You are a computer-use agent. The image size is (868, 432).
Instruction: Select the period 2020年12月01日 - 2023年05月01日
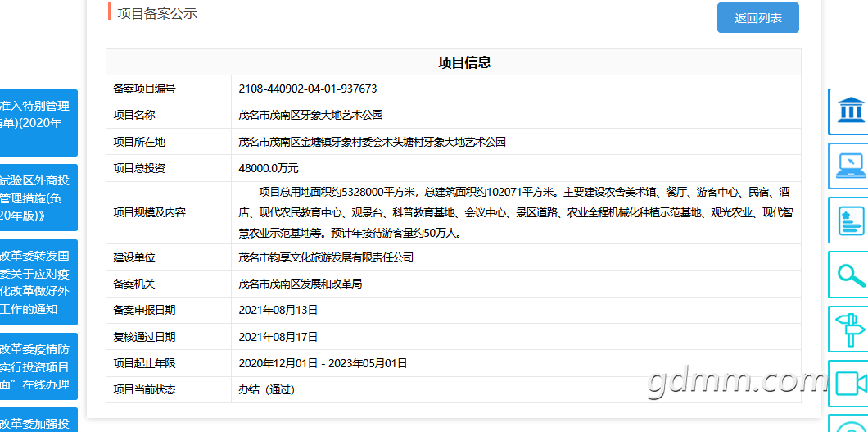click(x=323, y=363)
